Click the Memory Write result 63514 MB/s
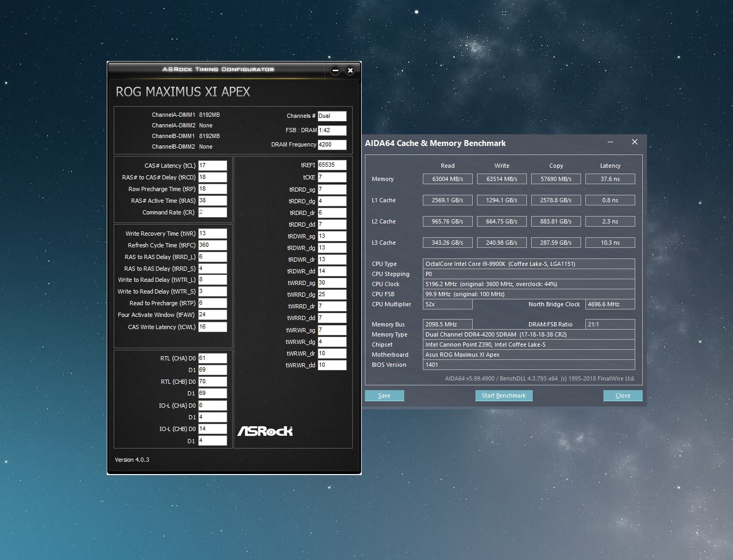This screenshot has height=560, width=733. click(502, 179)
